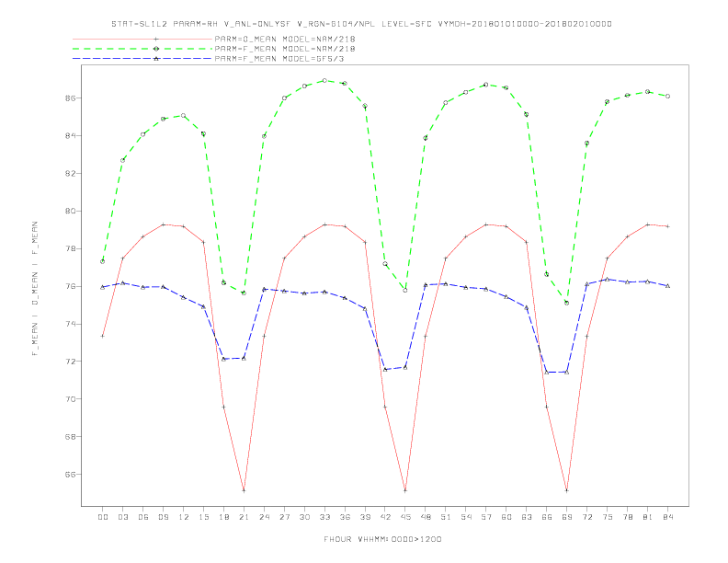
Task: Click x-axis tick label 45
Action: [x=405, y=517]
